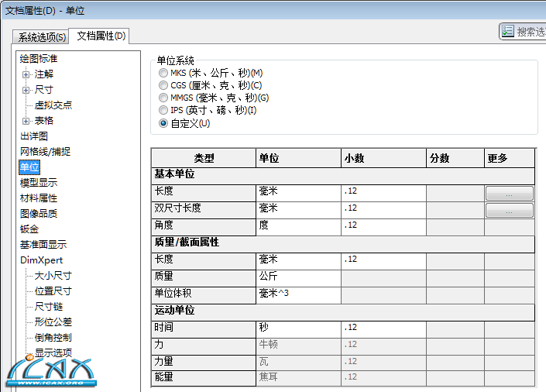The width and height of the screenshot is (546, 392).
Task: Click the 力量 row label
Action: [x=204, y=363]
